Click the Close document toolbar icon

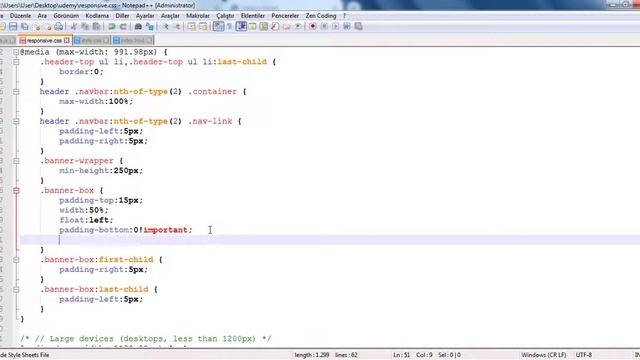coord(37,27)
